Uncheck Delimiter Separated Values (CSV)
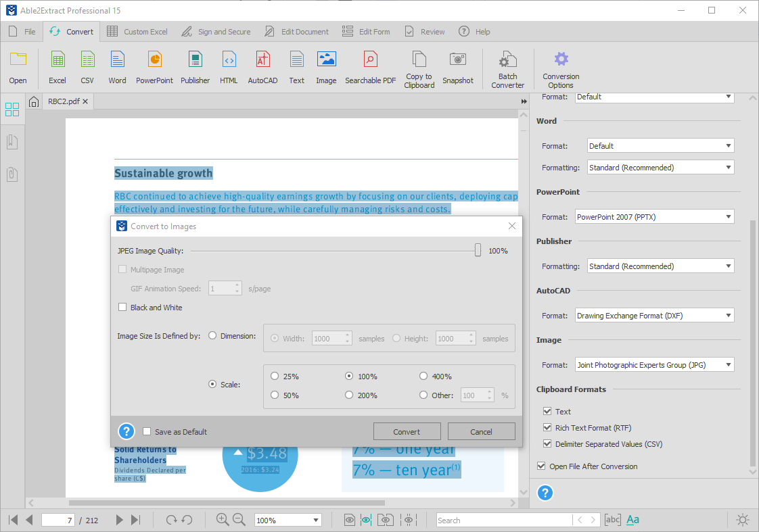759x532 pixels. pos(547,444)
